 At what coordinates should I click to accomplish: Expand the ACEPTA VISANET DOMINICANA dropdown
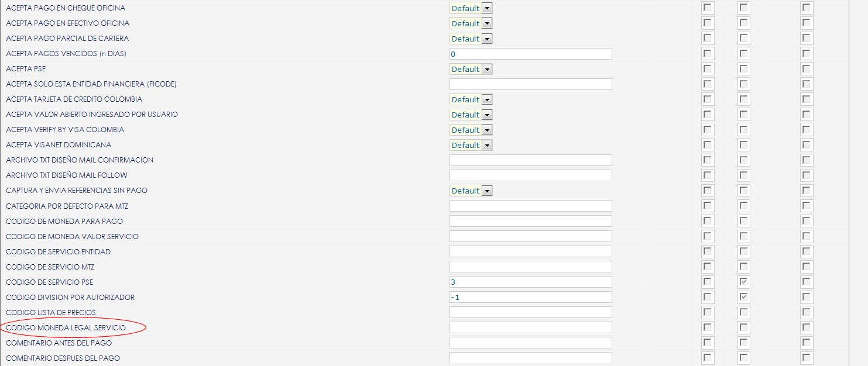[x=471, y=145]
